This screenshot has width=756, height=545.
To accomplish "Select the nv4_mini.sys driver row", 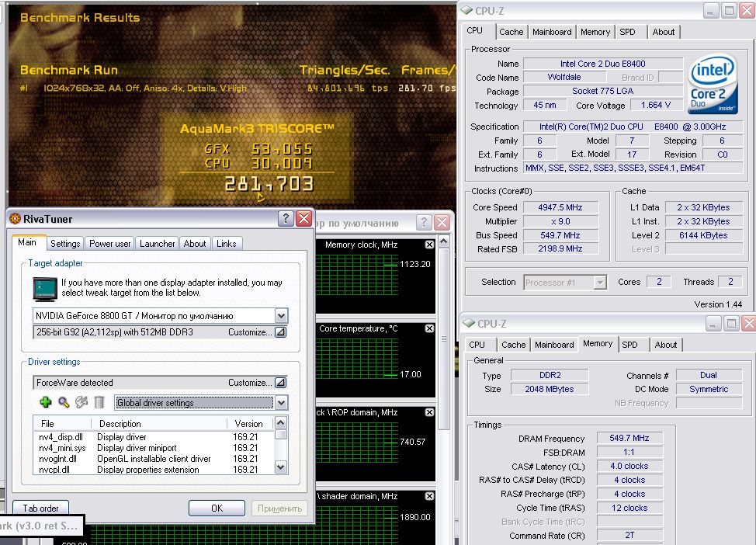I will (x=154, y=448).
